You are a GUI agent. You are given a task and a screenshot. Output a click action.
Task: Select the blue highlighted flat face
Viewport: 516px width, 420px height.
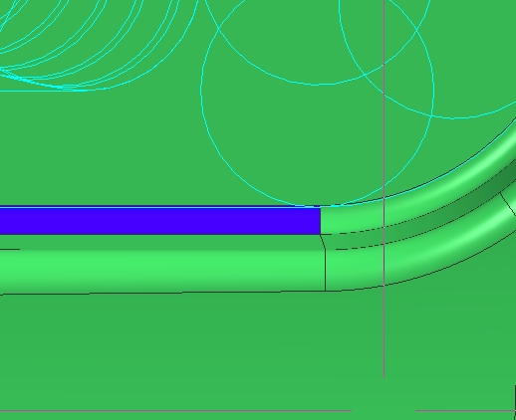pos(159,221)
